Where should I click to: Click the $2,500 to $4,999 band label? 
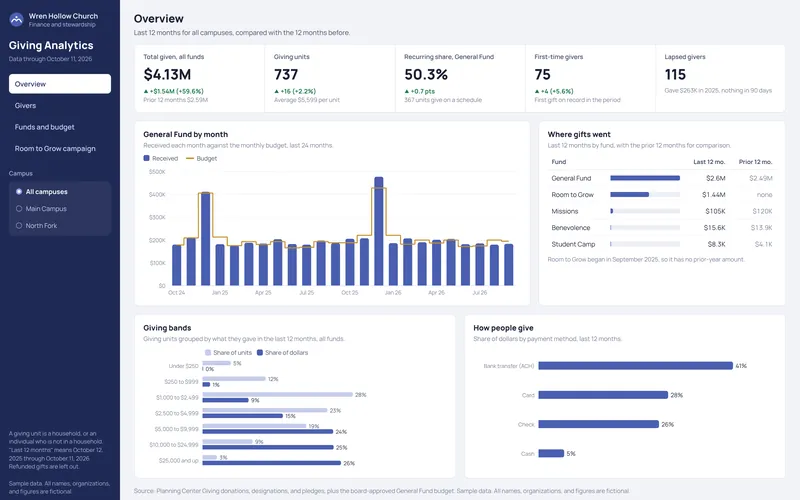pos(177,413)
